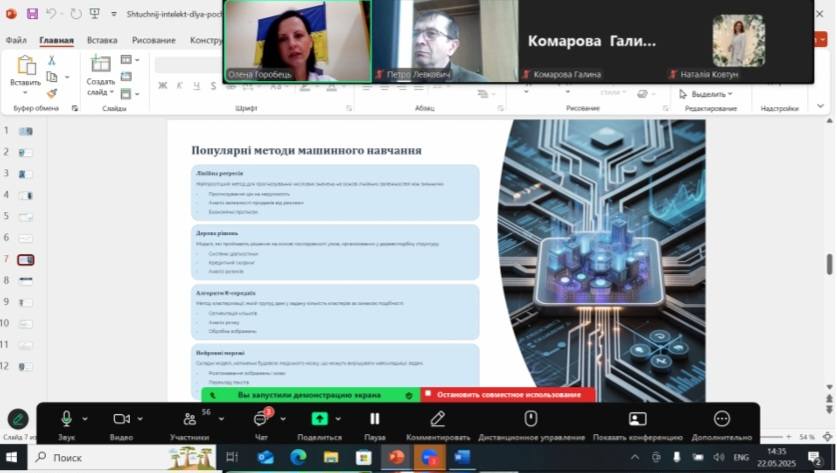The width and height of the screenshot is (837, 473).
Task: Open Дистанционное управление remote control
Action: coord(531,419)
